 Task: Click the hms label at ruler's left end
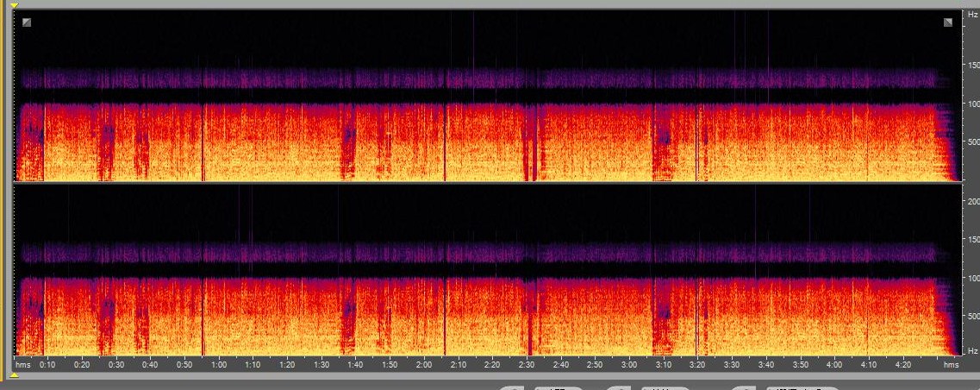(22, 365)
